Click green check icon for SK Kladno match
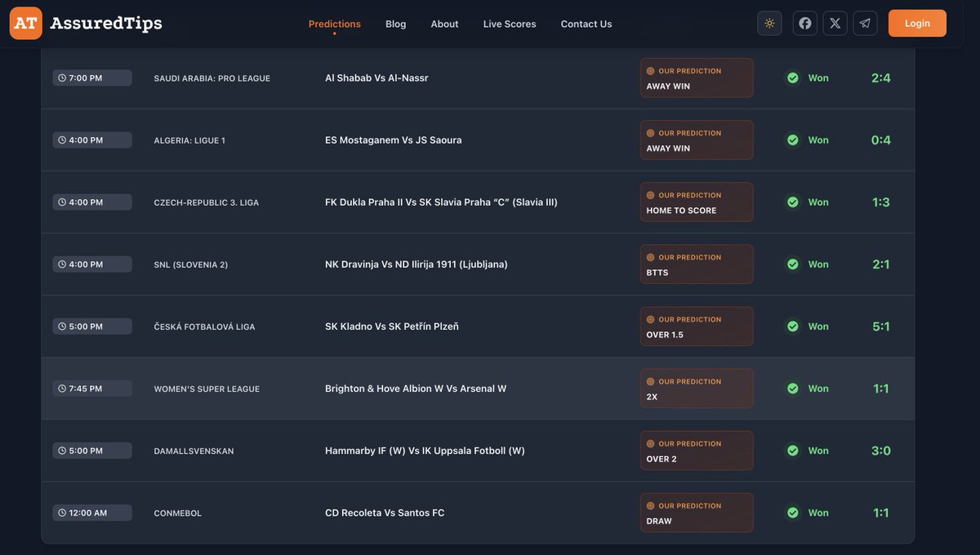 (792, 326)
